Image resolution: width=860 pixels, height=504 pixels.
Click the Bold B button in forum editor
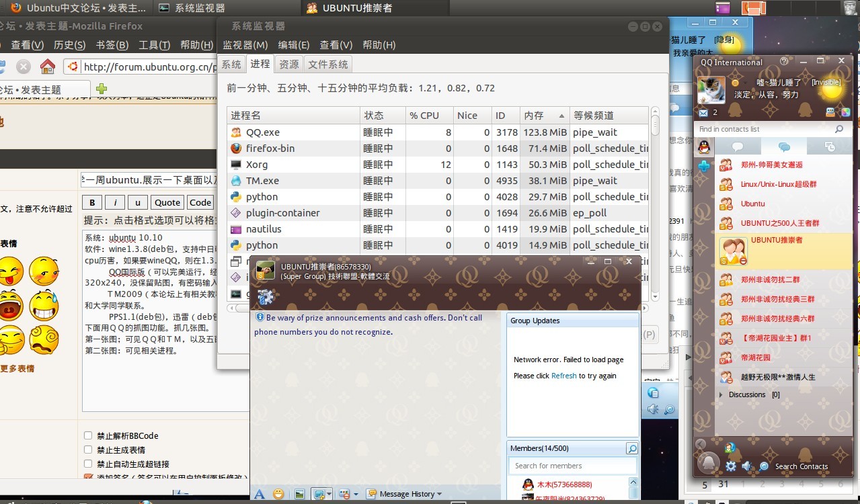(92, 202)
